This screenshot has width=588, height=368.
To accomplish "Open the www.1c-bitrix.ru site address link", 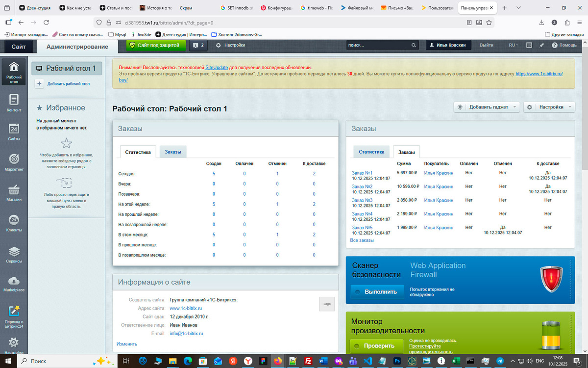I will [x=186, y=308].
